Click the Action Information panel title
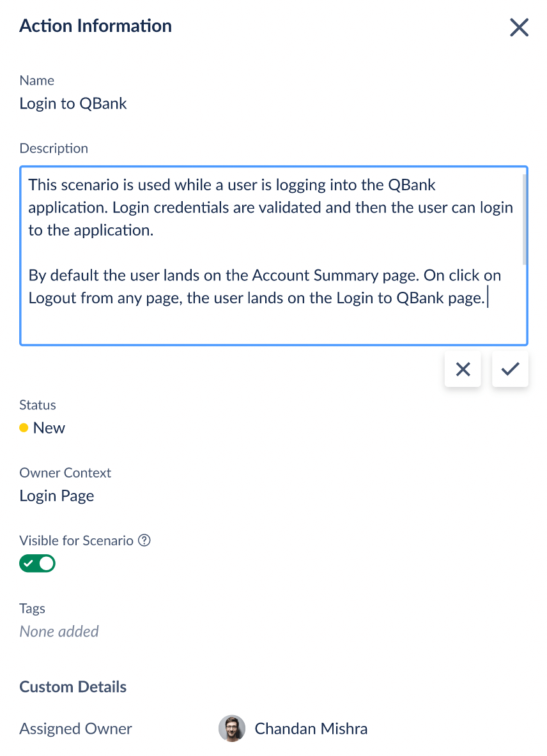 coord(95,26)
